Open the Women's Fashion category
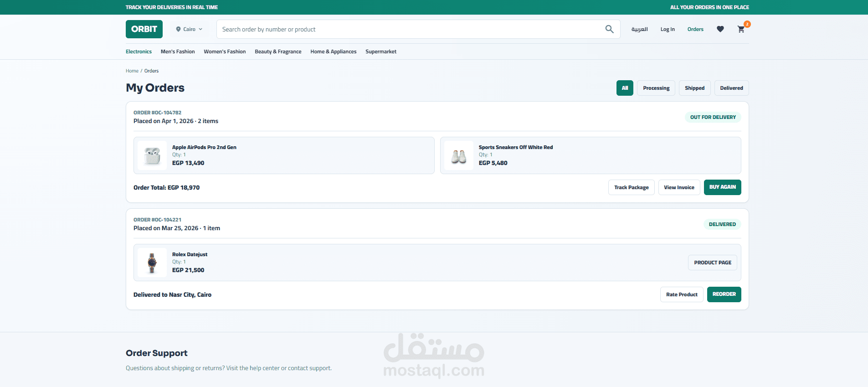Screen dimensions: 868x387 click(225, 52)
